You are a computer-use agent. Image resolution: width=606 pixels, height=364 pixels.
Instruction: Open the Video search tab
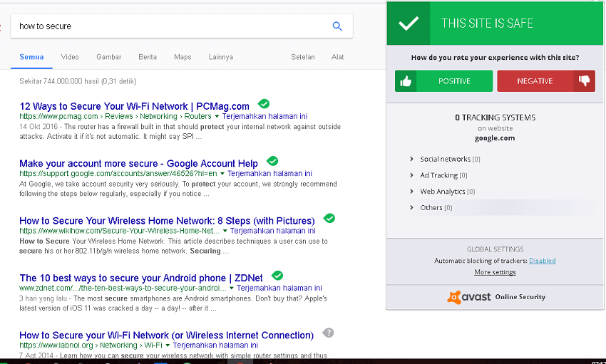[x=70, y=57]
